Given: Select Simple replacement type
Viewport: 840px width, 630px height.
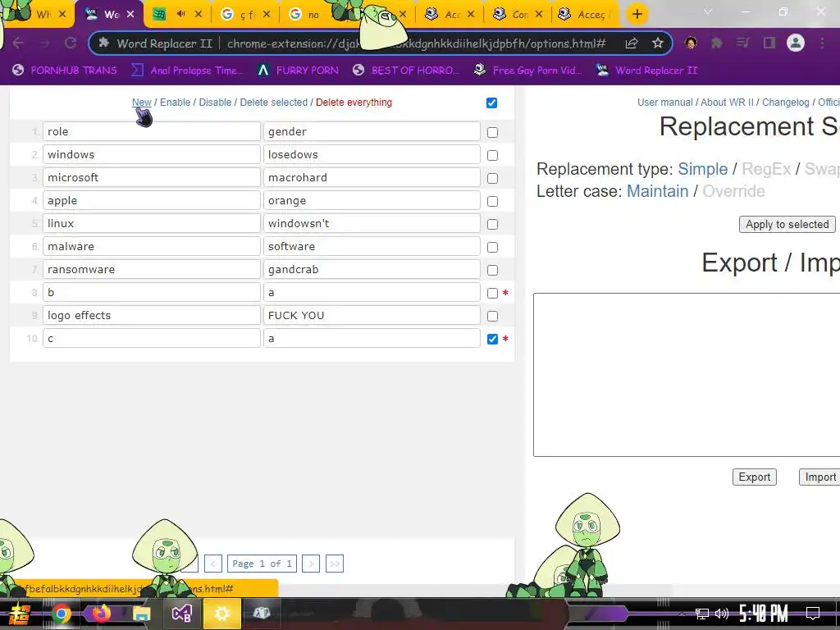Looking at the screenshot, I should pyautogui.click(x=702, y=169).
